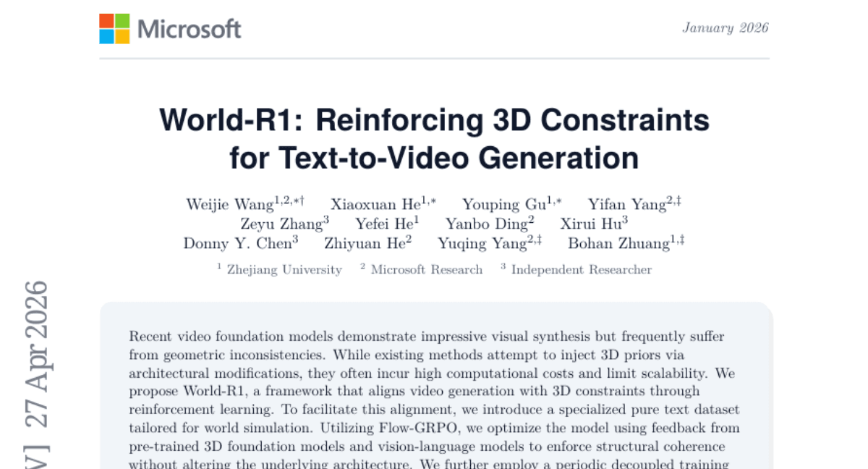Screen dimensions: 868x469
Task: Select the yellow square in the Microsoft logo
Action: [x=122, y=36]
